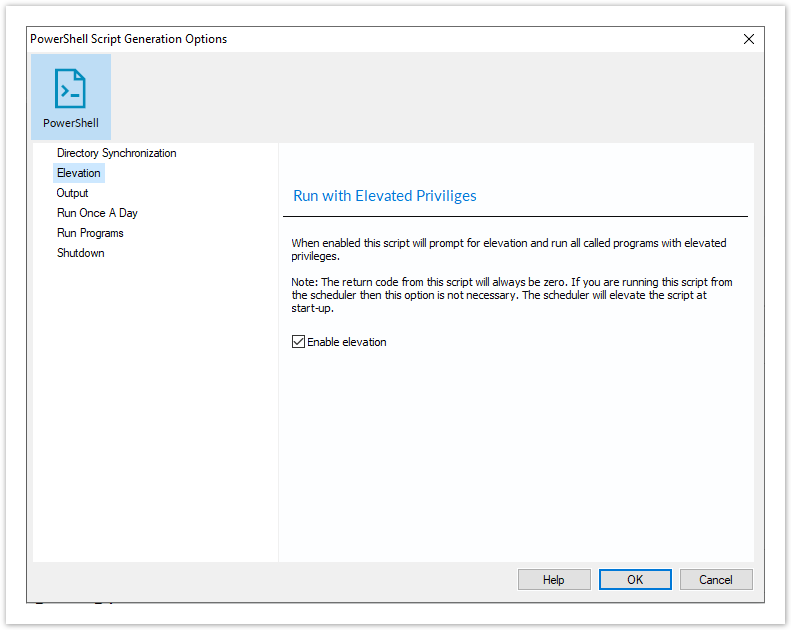This screenshot has width=791, height=630.
Task: Close the PowerShell Script Generation Options window
Action: pyautogui.click(x=749, y=39)
